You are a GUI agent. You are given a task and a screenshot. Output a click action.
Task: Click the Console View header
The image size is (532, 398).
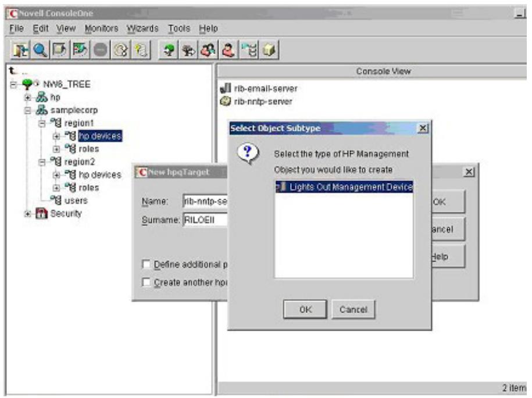[372, 71]
